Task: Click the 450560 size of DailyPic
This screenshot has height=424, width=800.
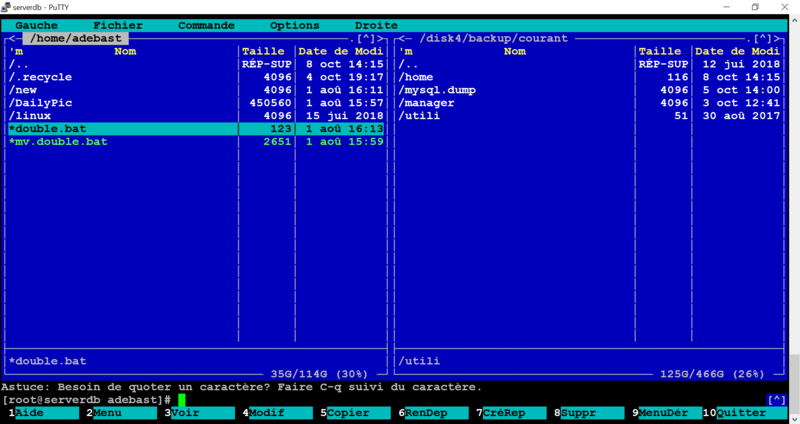Action: [x=270, y=103]
